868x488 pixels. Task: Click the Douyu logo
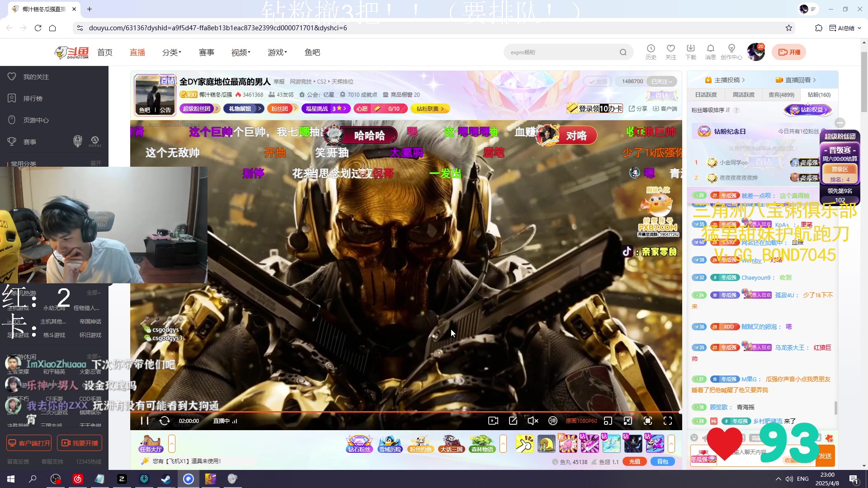pyautogui.click(x=71, y=52)
